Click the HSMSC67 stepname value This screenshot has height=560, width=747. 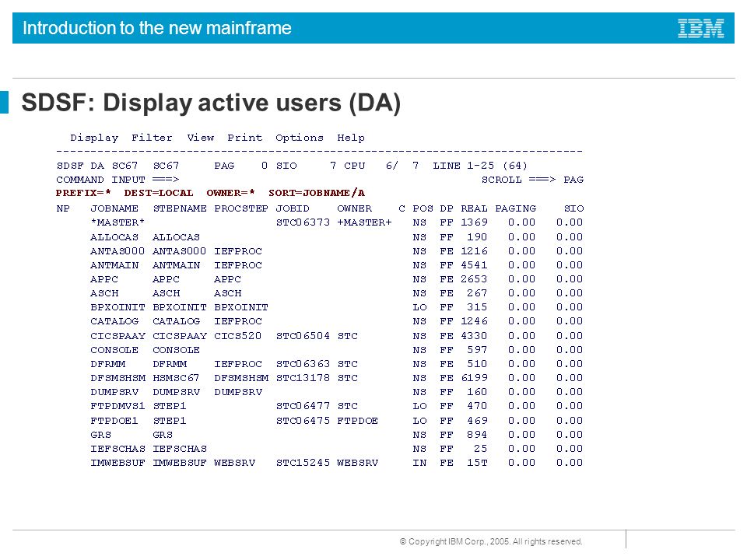click(176, 378)
